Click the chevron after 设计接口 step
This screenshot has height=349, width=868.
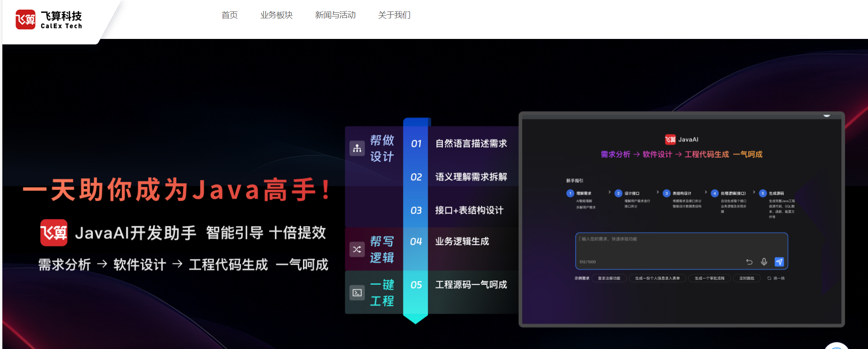[658, 192]
